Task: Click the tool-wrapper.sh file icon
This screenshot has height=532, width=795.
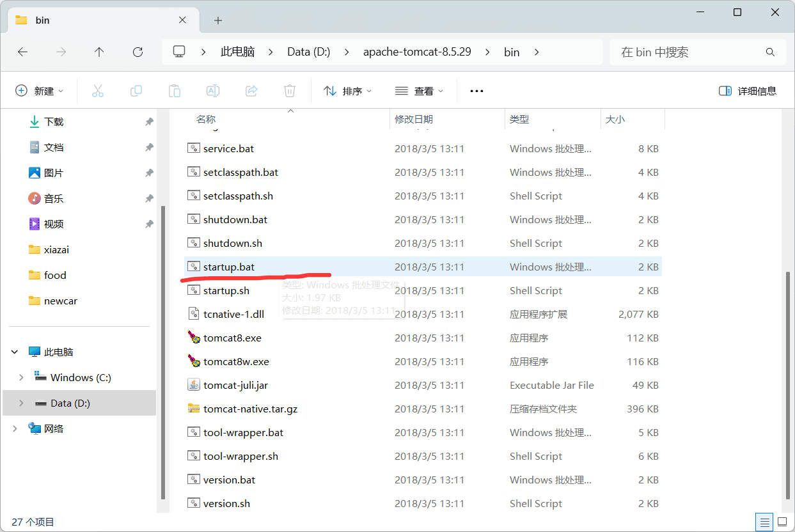Action: click(x=194, y=456)
